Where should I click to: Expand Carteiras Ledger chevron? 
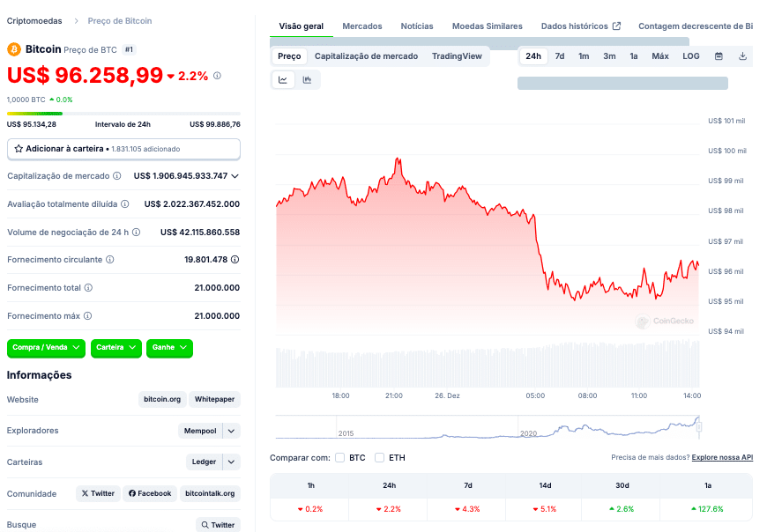[231, 462]
